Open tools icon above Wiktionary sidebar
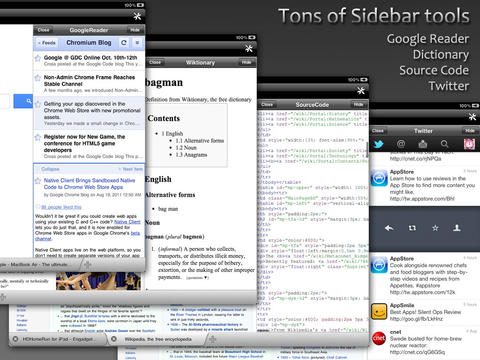This screenshot has width=480, height=360. (249, 49)
